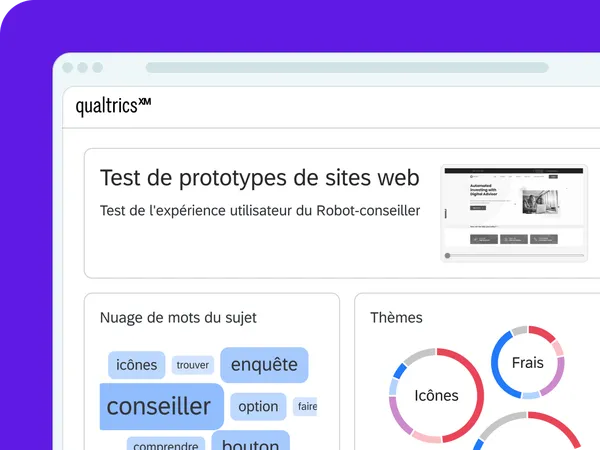600x450 pixels.
Task: Click the 'Test de prototypes de sites web' title
Action: pyautogui.click(x=260, y=178)
